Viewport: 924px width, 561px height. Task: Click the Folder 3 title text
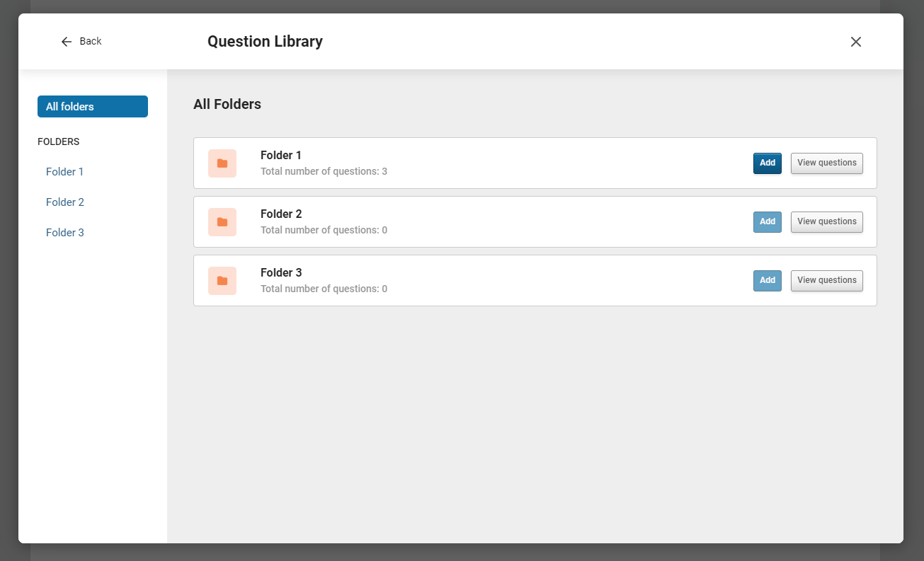[x=281, y=272]
